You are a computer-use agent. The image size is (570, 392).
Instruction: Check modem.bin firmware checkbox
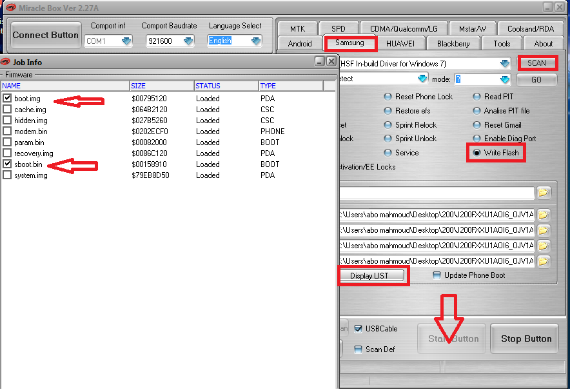click(x=7, y=131)
